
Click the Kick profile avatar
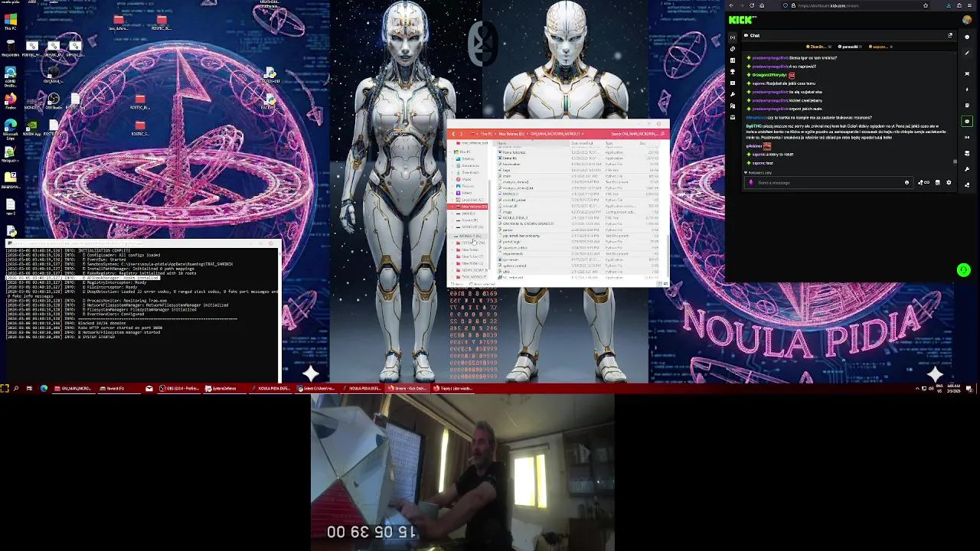pos(967,20)
